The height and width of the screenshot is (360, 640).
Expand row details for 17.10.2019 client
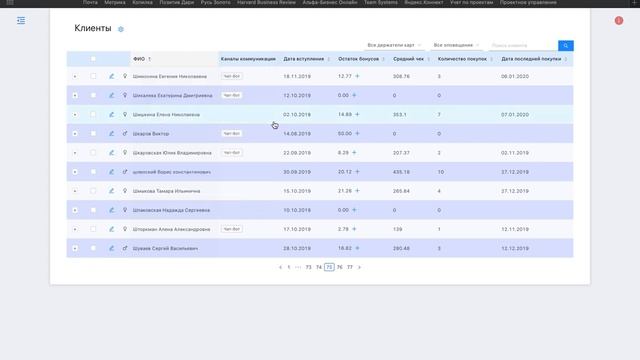coord(75,229)
